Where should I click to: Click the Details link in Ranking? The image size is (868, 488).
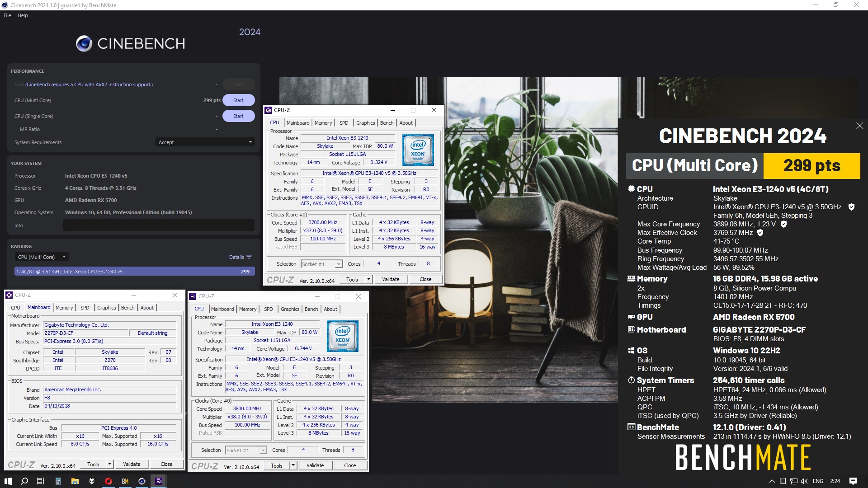pos(236,257)
